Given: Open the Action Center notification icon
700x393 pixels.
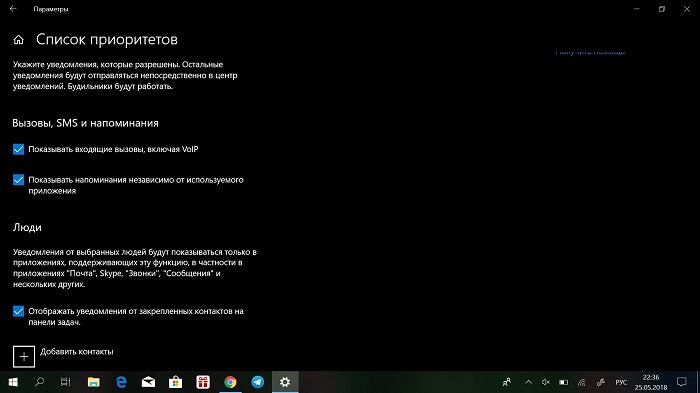Looking at the screenshot, I should pyautogui.click(x=682, y=382).
